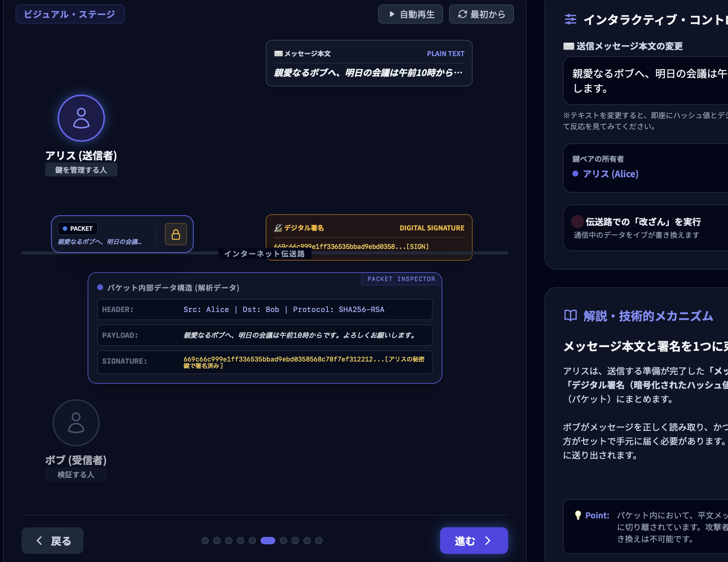Screen dimensions: 728x562
Task: Go to the second step dot
Action: (x=217, y=541)
